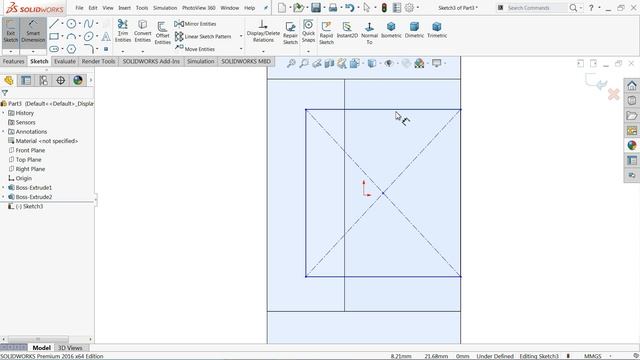Click the Quick Snaps tool
Image resolution: width=640 pixels, height=360 pixels.
coord(308,31)
